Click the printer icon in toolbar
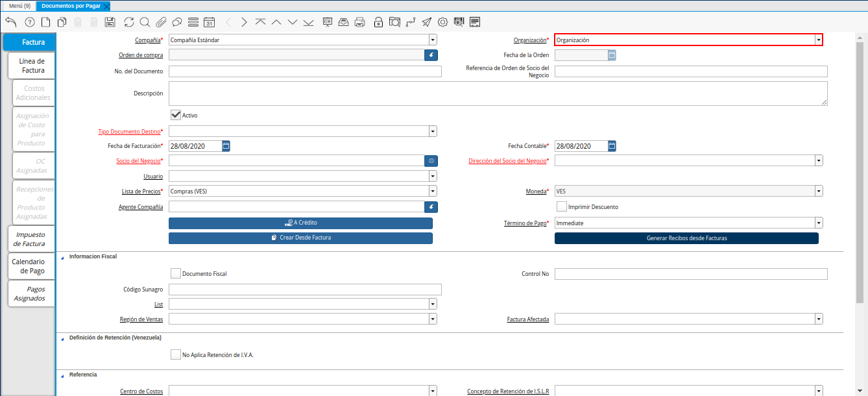This screenshot has height=396, width=868. tap(360, 22)
